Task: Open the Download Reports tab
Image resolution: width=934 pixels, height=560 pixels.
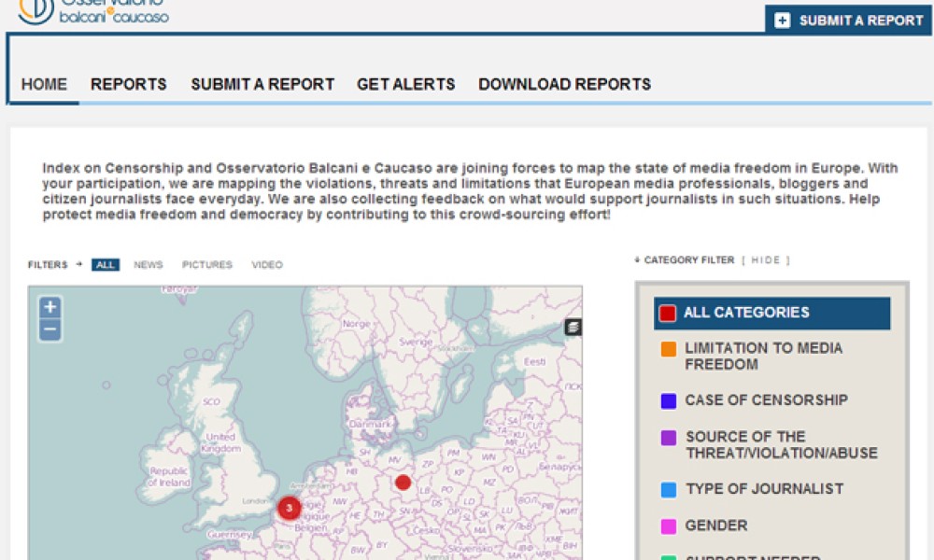Action: (565, 85)
